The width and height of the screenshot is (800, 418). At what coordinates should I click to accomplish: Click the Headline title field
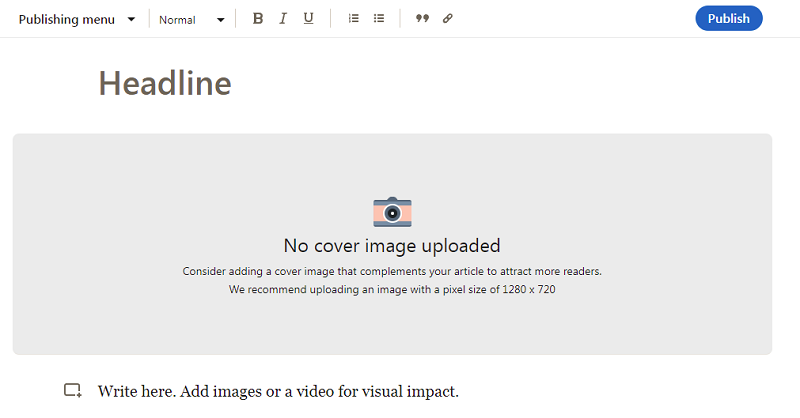(165, 83)
